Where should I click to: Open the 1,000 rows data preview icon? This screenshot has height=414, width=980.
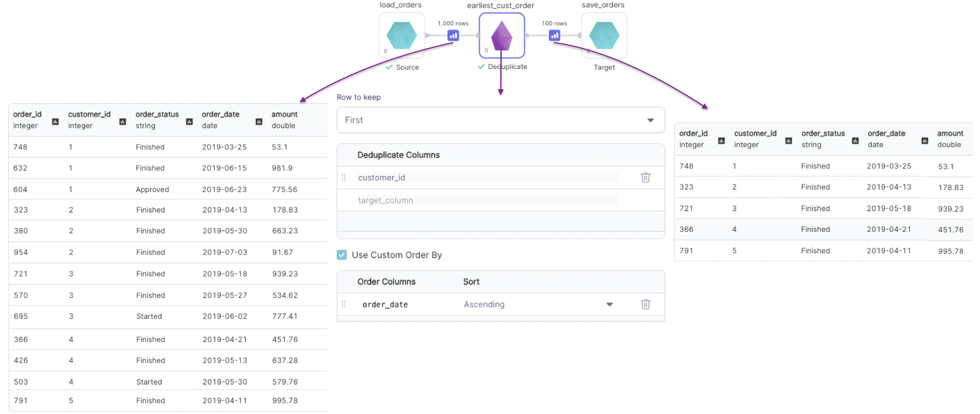pyautogui.click(x=453, y=35)
